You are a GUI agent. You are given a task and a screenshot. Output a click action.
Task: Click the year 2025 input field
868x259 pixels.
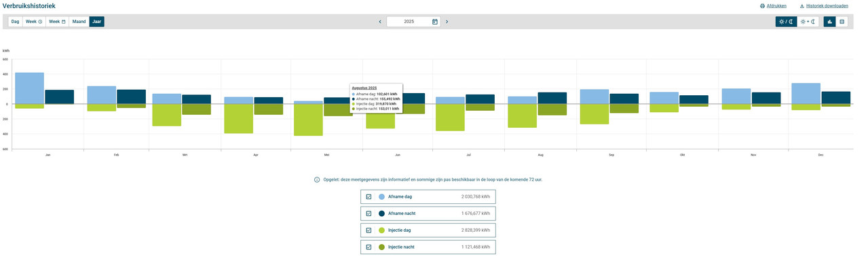click(x=413, y=22)
